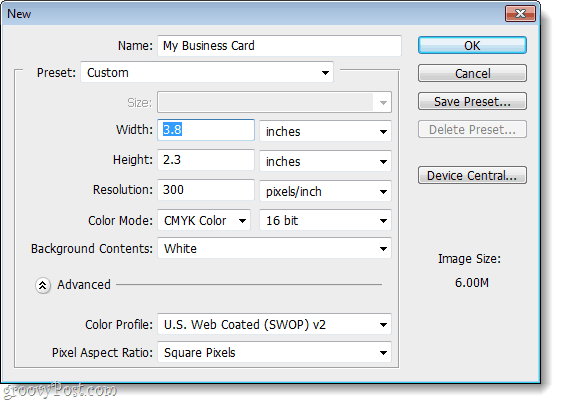The image size is (561, 404).
Task: Open the Width units dropdown
Action: point(325,131)
